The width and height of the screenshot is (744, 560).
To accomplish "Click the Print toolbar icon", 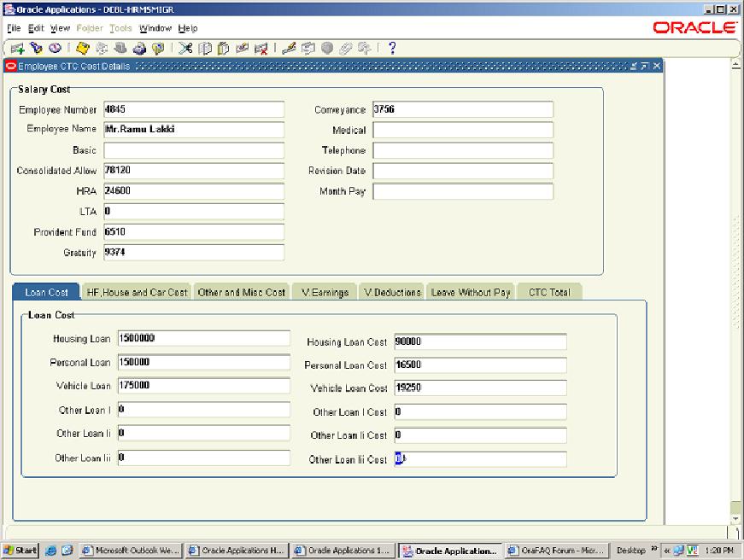I will coord(139,49).
